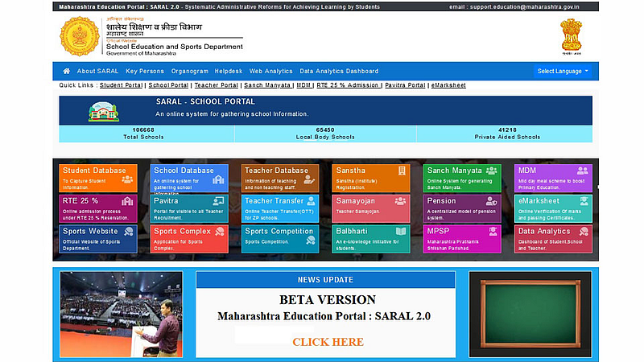The width and height of the screenshot is (644, 362).
Task: Open the Balbharti tile title
Action: click(352, 231)
